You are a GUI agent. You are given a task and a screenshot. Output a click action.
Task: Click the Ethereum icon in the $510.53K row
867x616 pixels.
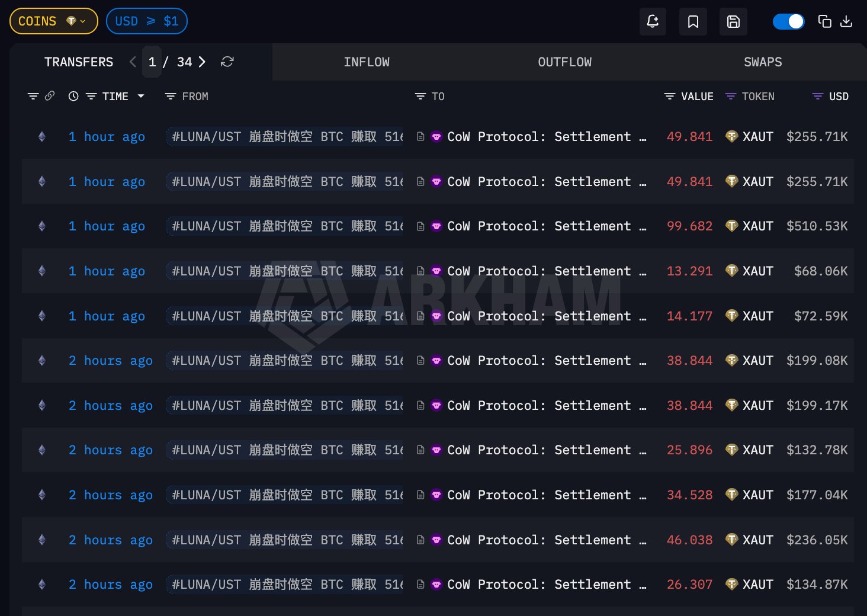[x=42, y=226]
